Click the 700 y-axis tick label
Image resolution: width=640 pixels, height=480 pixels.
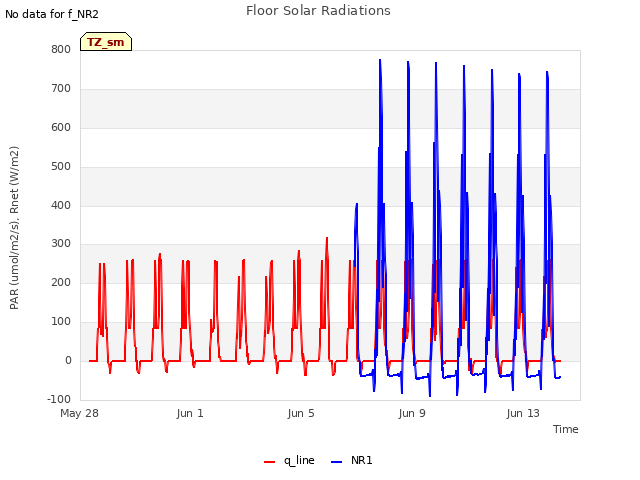click(x=61, y=89)
